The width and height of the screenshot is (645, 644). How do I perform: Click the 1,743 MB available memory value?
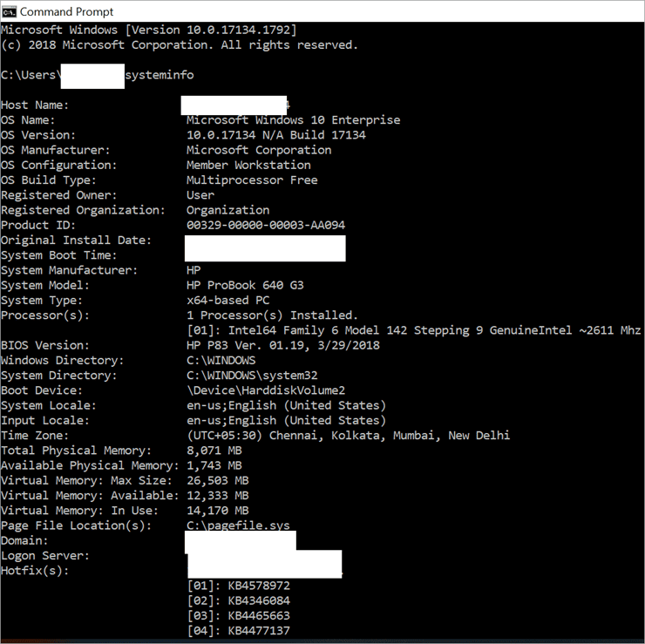point(214,465)
